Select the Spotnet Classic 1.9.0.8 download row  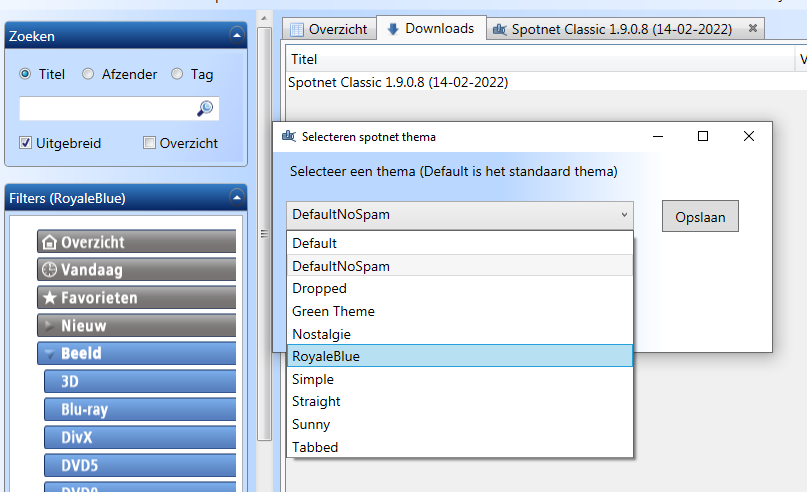coord(547,82)
